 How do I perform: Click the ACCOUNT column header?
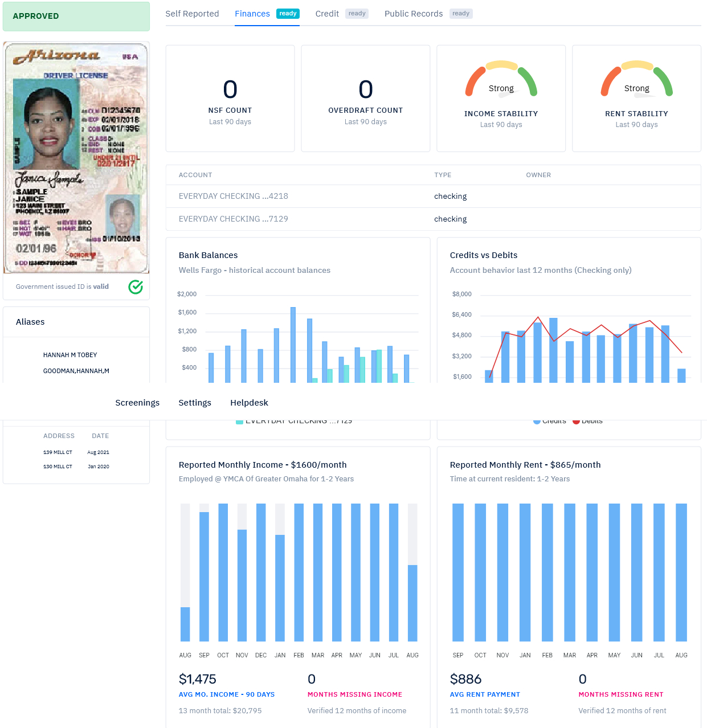click(x=195, y=175)
